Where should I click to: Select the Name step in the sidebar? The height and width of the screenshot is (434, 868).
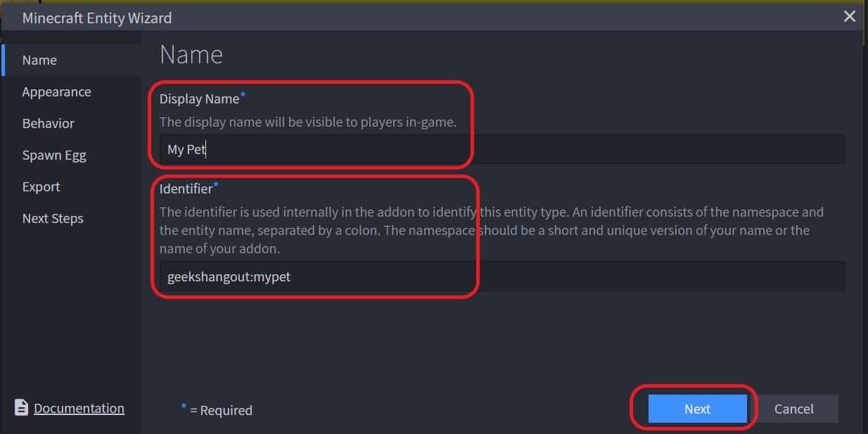[39, 60]
